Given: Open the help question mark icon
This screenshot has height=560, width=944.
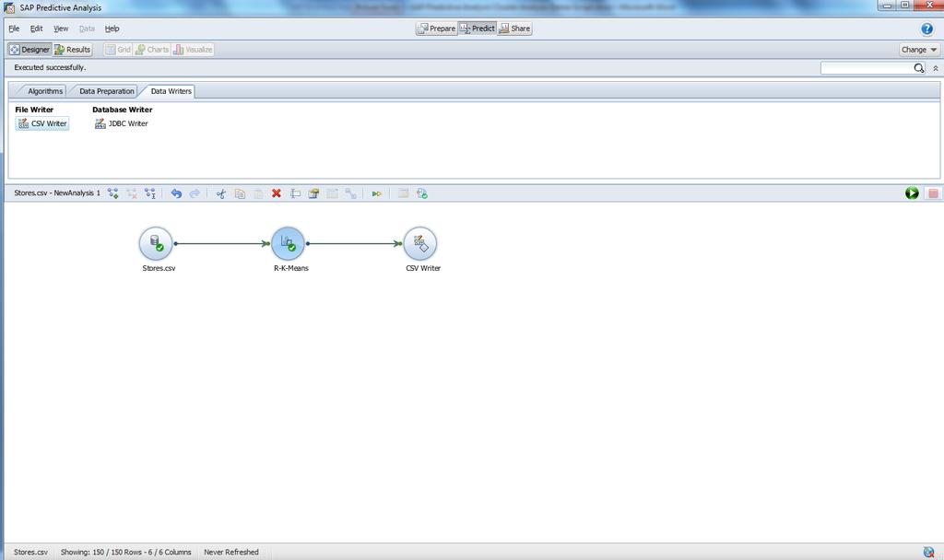Looking at the screenshot, I should pos(926,29).
